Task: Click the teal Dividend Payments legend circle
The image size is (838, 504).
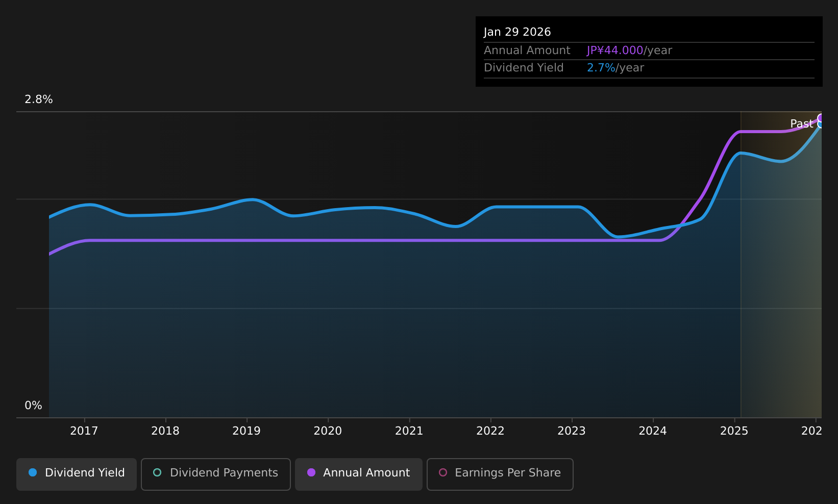Action: 157,472
